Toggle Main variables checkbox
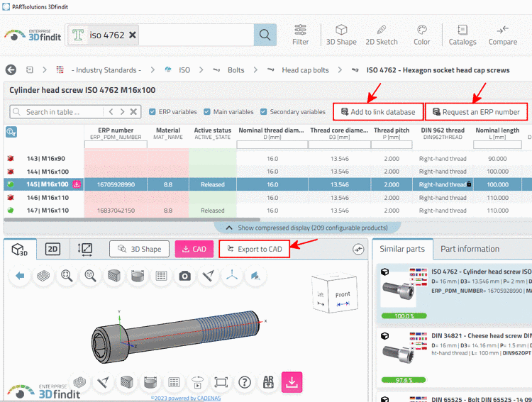This screenshot has height=402, width=532. (207, 111)
